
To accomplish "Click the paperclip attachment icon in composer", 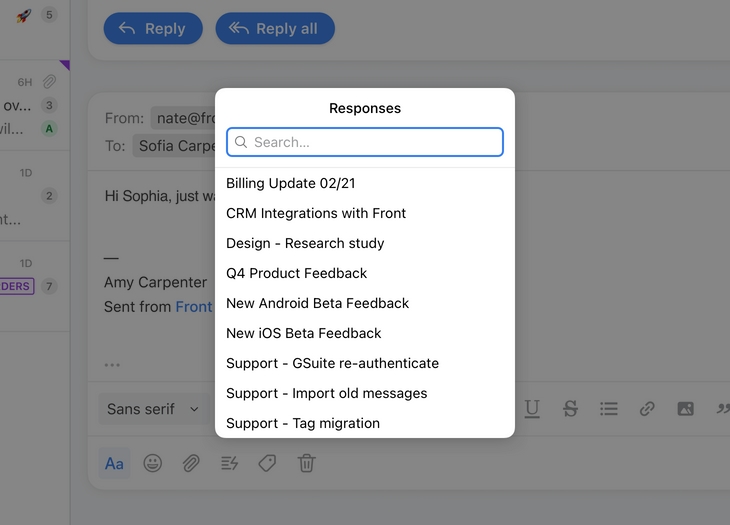I will (190, 463).
